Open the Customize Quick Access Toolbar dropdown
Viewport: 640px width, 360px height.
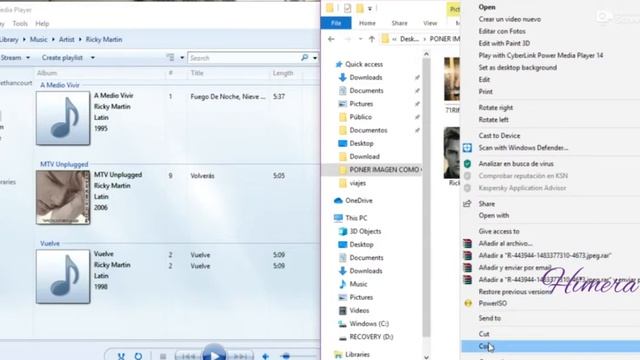[x=370, y=8]
